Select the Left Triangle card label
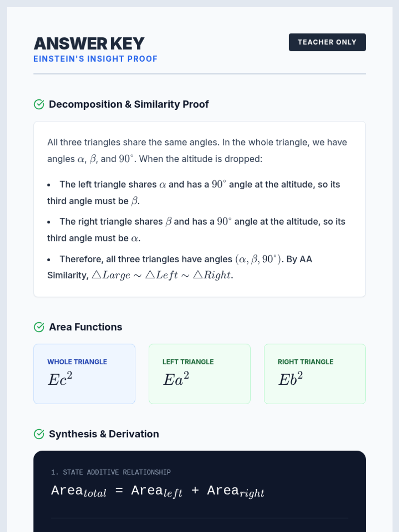399x532 pixels. coord(188,362)
